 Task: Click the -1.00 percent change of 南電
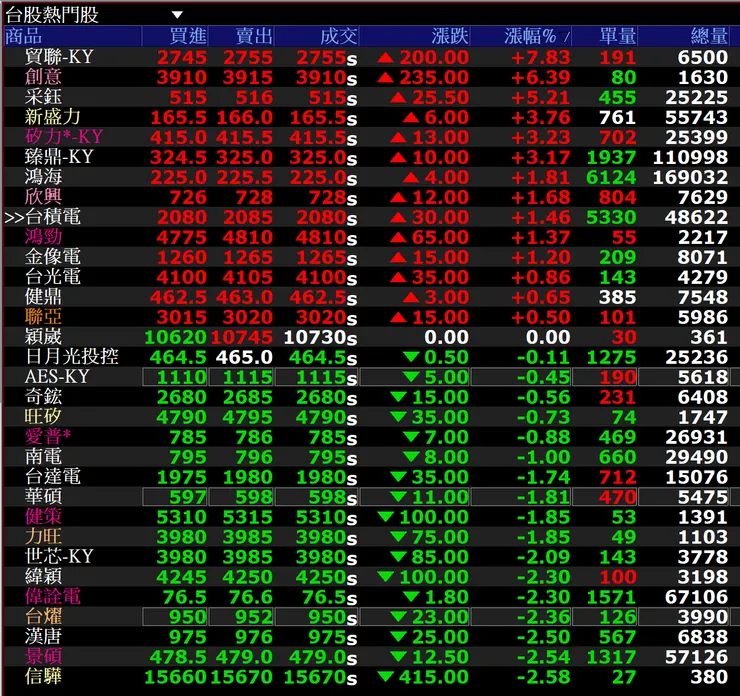tap(544, 457)
